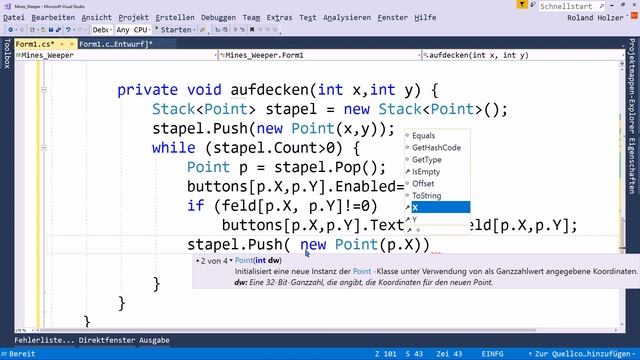Viewport: 640px width, 360px height.
Task: Select the Form1.cs code tab
Action: 35,44
